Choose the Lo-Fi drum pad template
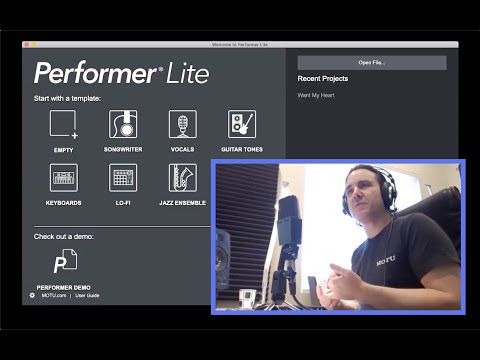This screenshot has width=480, height=360. [x=123, y=178]
